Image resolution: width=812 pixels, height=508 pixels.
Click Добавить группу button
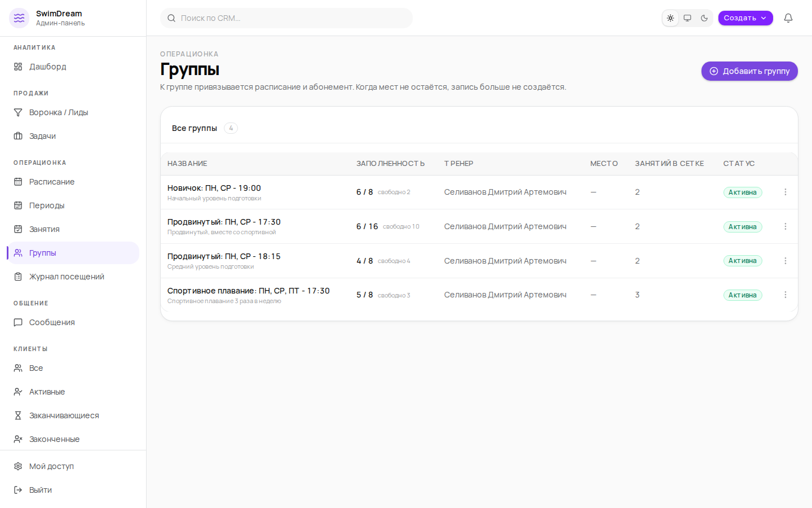(x=749, y=71)
